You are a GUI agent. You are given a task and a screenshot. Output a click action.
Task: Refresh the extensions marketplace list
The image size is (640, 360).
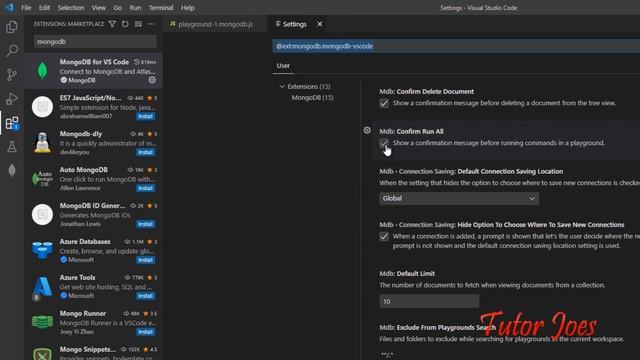click(125, 24)
